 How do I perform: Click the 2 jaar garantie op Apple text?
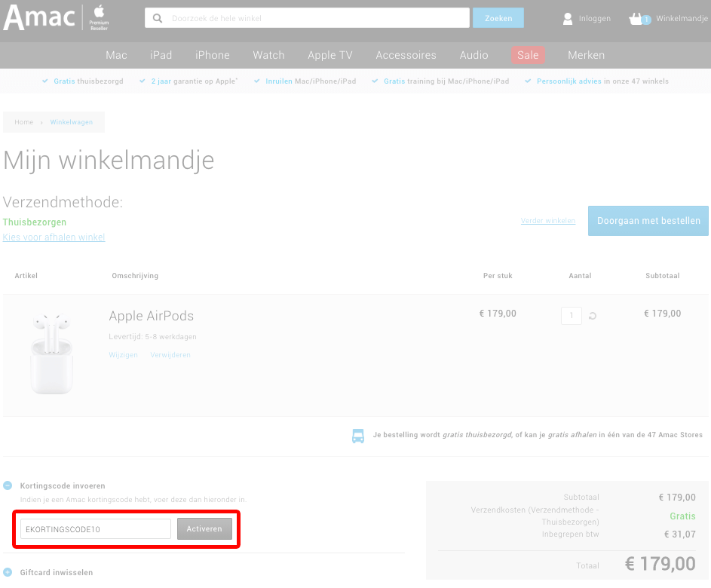point(194,81)
